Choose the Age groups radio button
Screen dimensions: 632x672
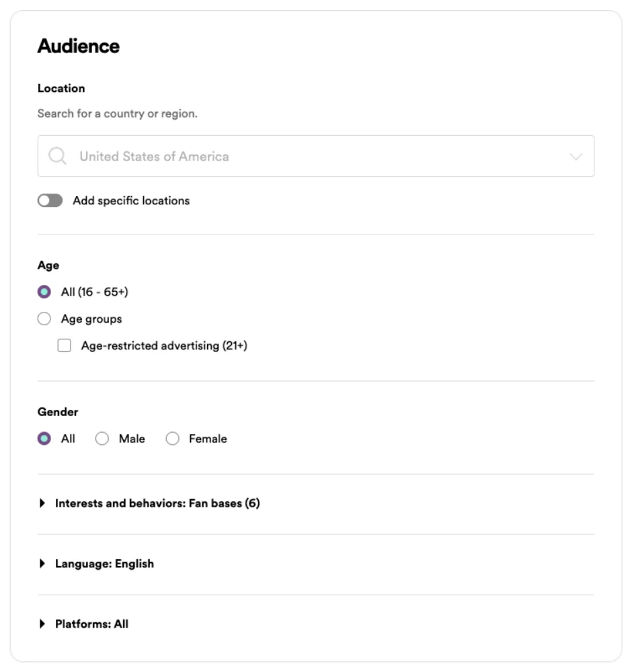pyautogui.click(x=44, y=319)
